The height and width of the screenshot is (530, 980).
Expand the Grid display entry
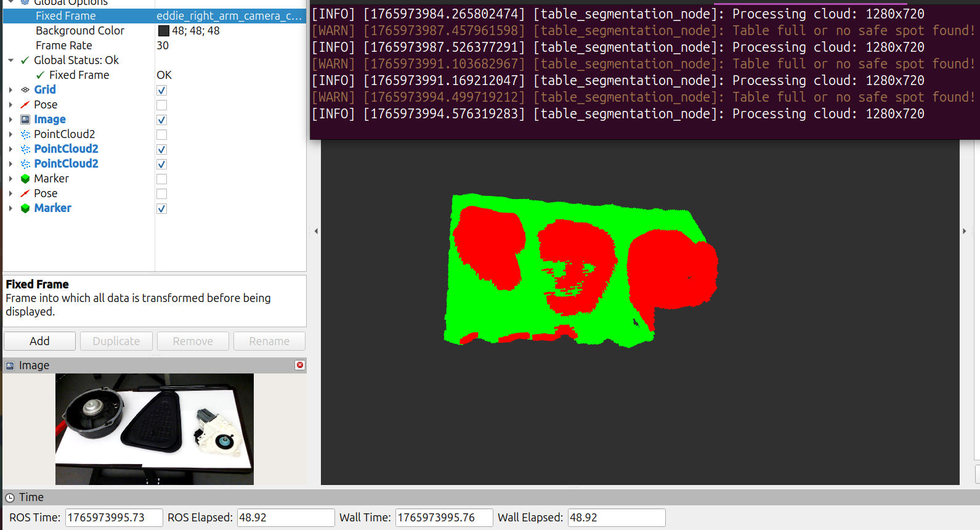pyautogui.click(x=10, y=90)
